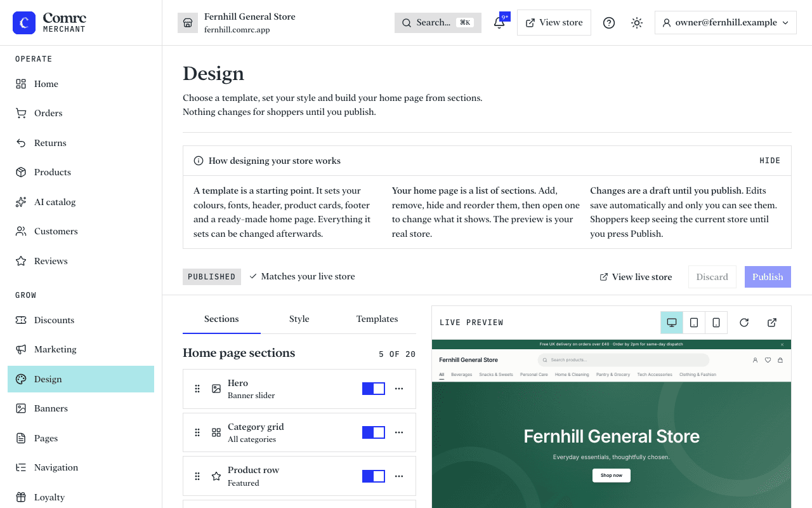
Task: Click the View store button
Action: pyautogui.click(x=554, y=23)
